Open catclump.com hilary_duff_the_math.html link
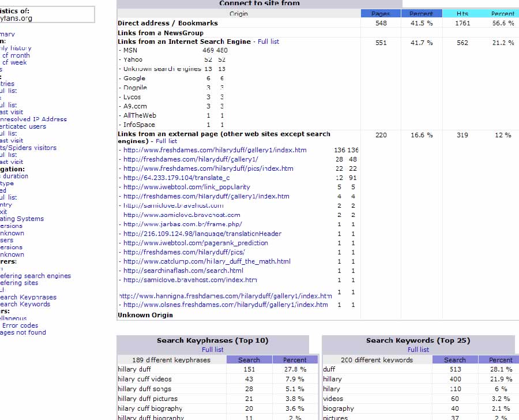 point(207,261)
